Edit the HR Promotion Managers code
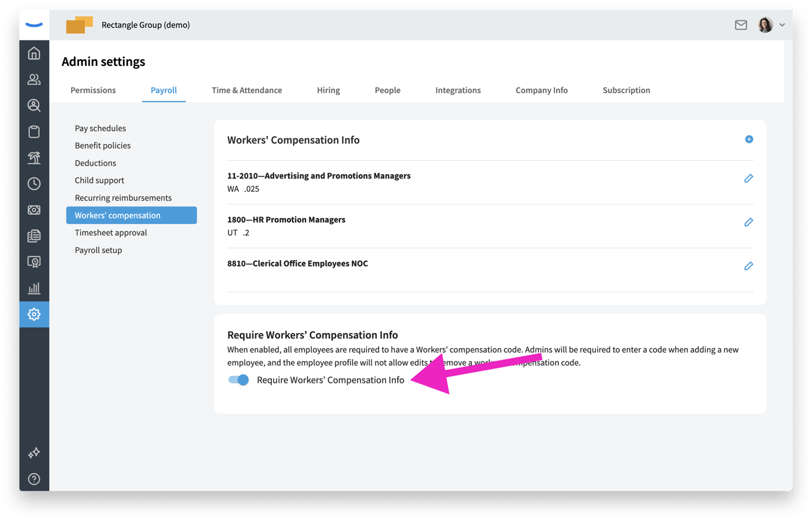This screenshot has height=520, width=812. point(748,223)
